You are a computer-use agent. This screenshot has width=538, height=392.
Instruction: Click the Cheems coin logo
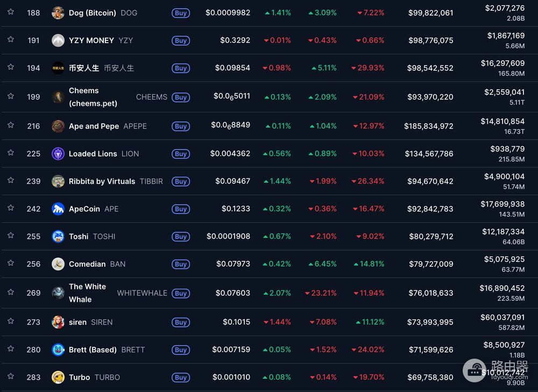click(x=58, y=97)
